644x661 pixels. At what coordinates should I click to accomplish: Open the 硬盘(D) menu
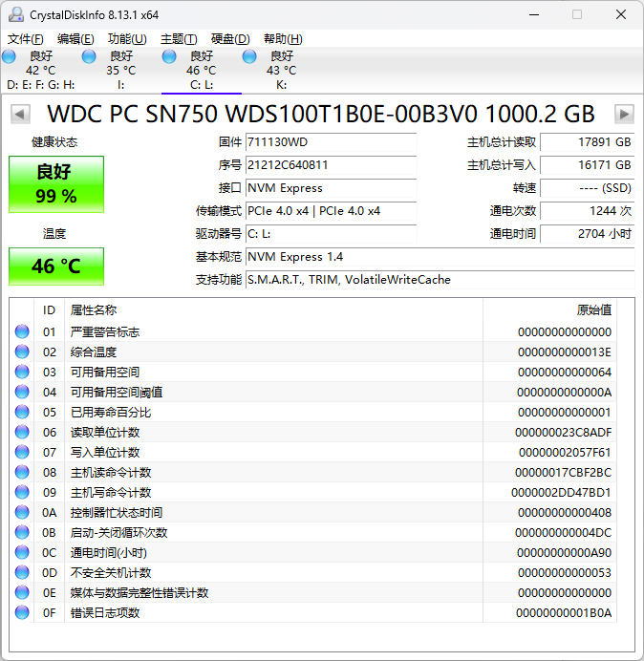230,39
